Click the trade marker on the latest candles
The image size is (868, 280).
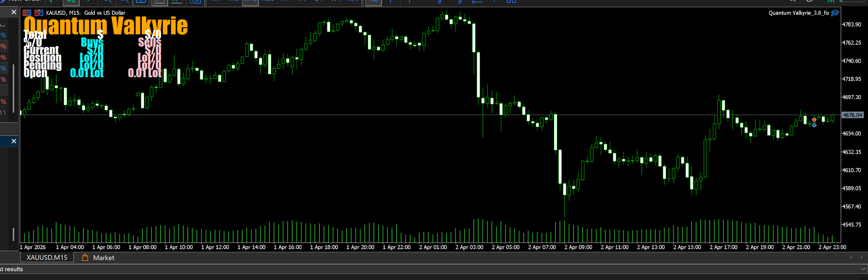[814, 122]
